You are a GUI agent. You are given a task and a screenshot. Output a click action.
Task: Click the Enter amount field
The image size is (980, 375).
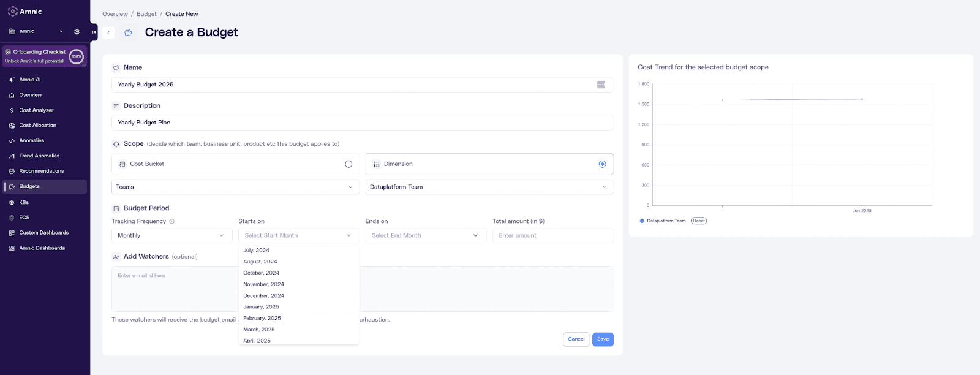coord(553,235)
